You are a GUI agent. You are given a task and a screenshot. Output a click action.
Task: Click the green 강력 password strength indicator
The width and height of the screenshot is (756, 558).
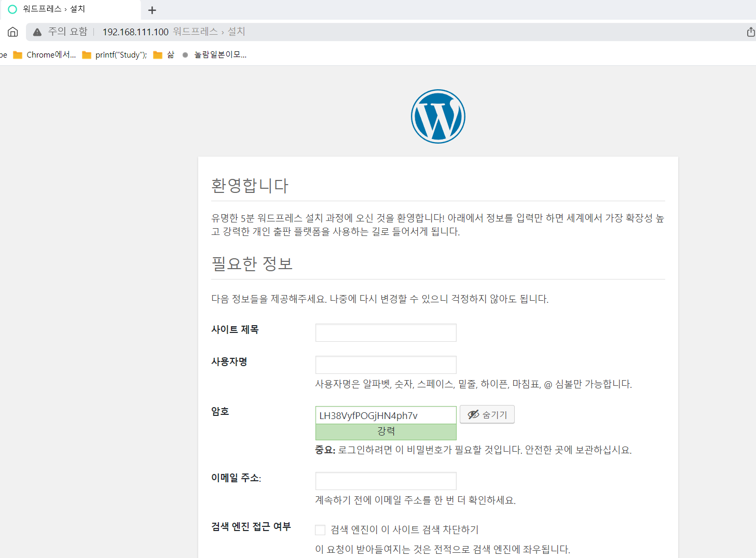[386, 432]
